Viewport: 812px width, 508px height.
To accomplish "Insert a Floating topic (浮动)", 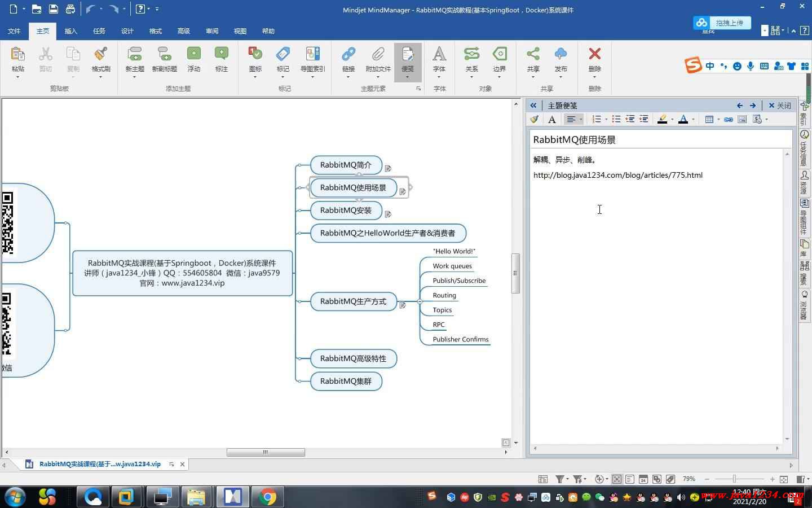I will [194, 54].
